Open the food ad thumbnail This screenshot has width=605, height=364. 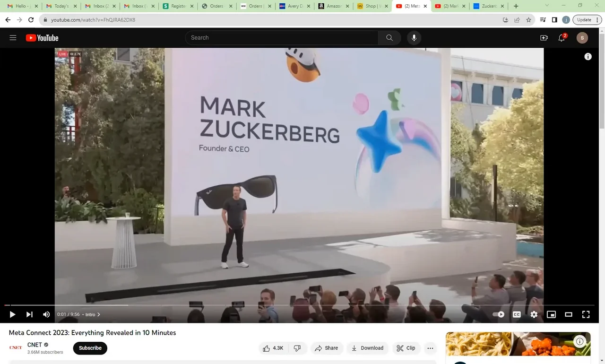coord(518,344)
